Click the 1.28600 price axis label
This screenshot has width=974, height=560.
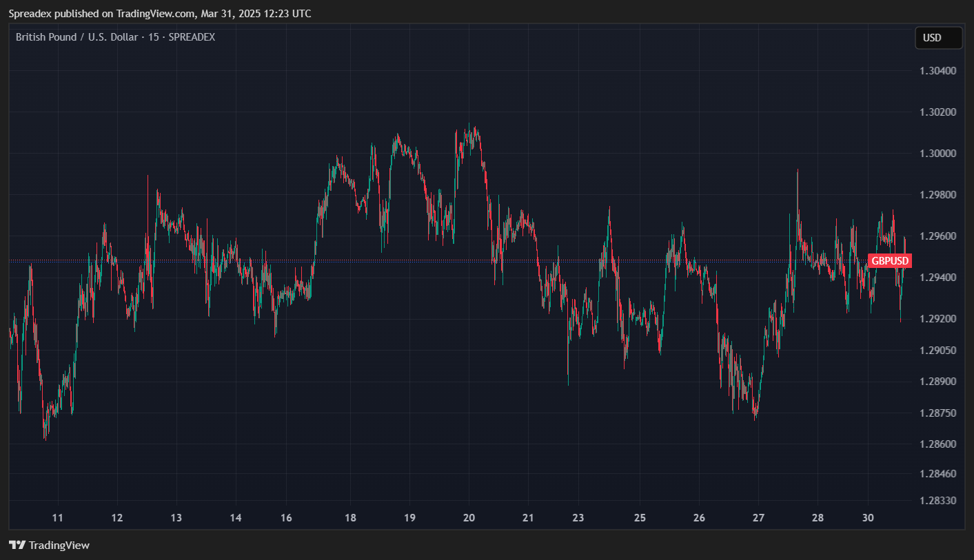click(x=938, y=444)
